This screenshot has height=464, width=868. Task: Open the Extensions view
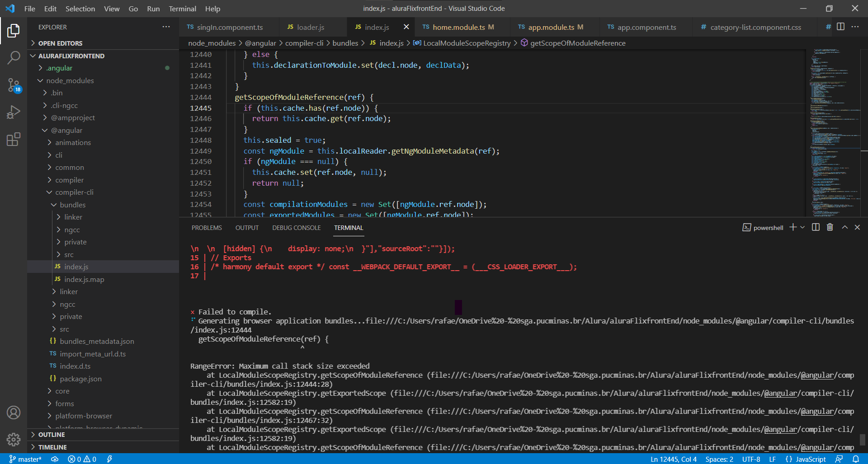(14, 139)
